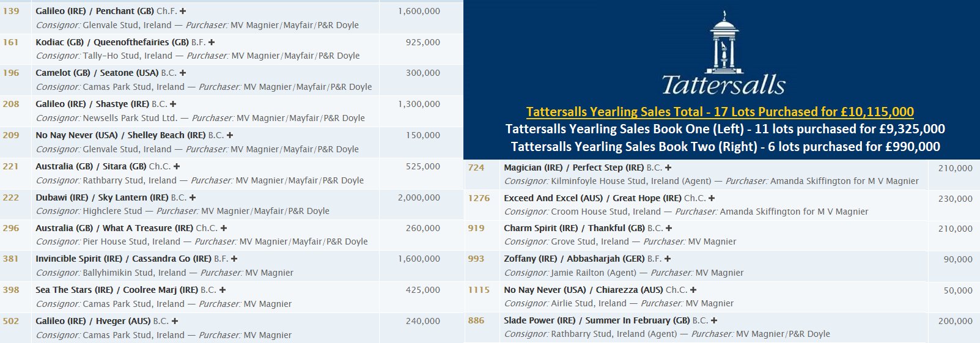Select the 525,000 price cell
Viewport: 980px width, 343px height.
pos(422,167)
